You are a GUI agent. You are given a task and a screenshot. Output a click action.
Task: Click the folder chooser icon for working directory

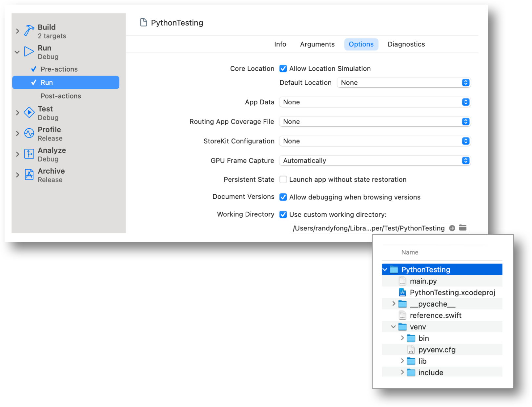coord(463,228)
